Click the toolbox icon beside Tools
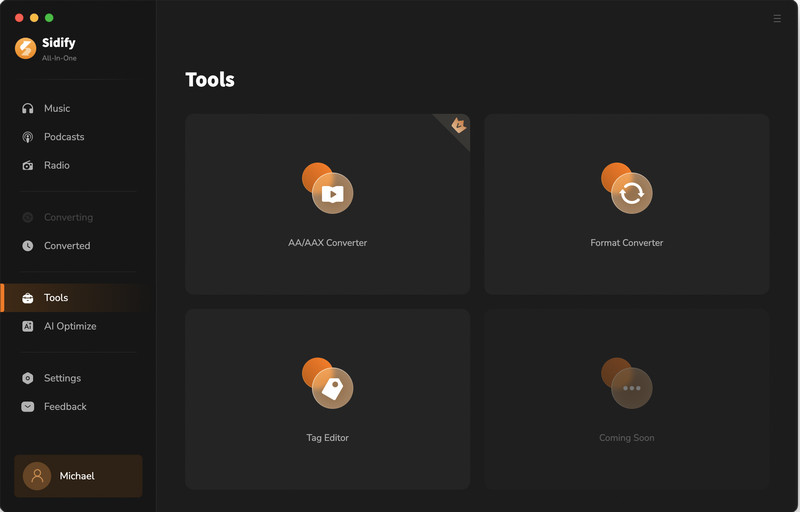 pos(28,298)
